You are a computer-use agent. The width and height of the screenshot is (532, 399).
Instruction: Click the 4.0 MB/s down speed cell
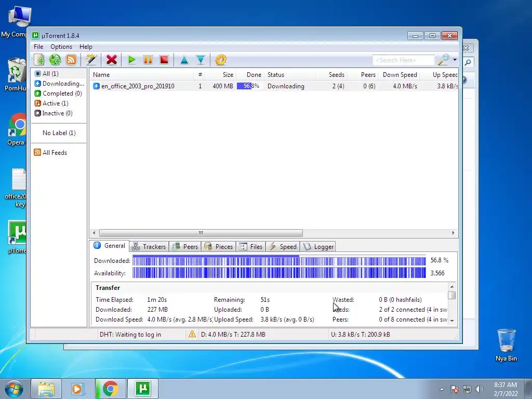405,86
